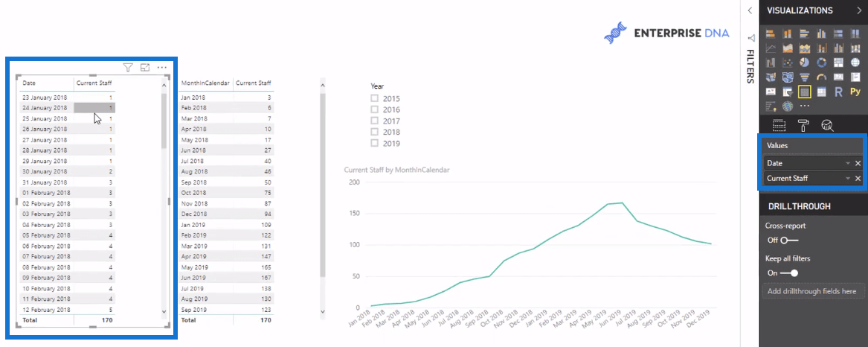
Task: Sort Current Staff header in MonthInCalendar table
Action: point(254,83)
